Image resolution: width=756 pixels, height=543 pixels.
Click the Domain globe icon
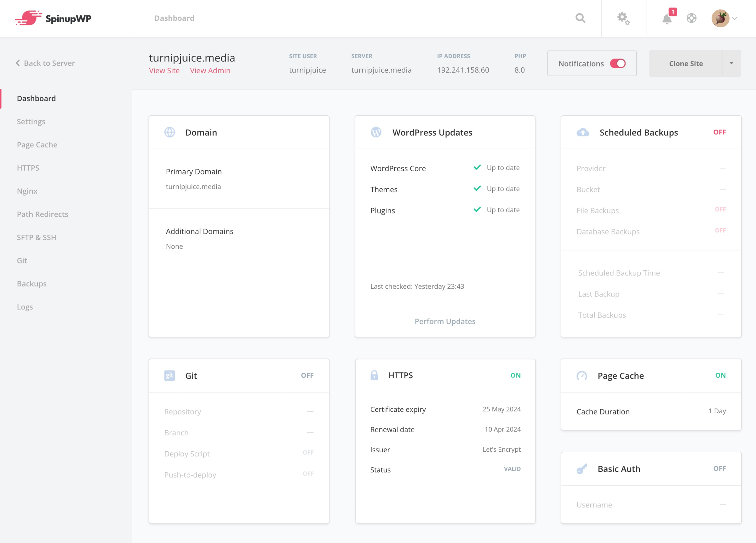tap(170, 132)
